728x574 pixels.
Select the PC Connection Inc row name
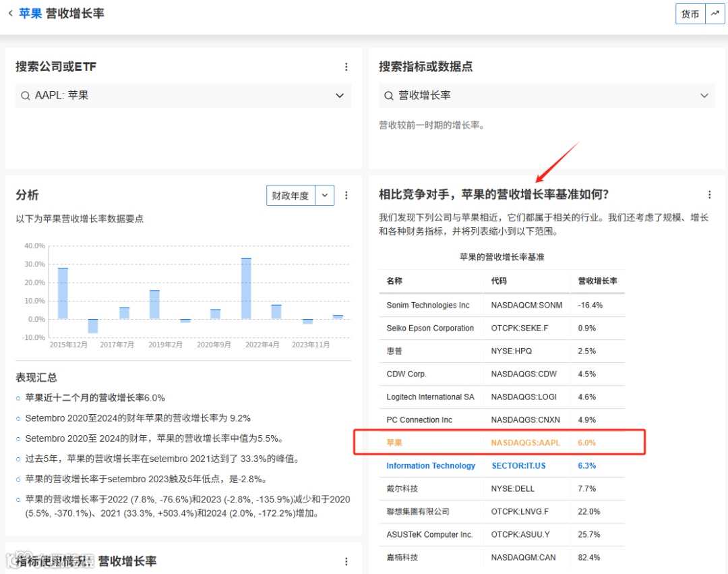click(419, 420)
